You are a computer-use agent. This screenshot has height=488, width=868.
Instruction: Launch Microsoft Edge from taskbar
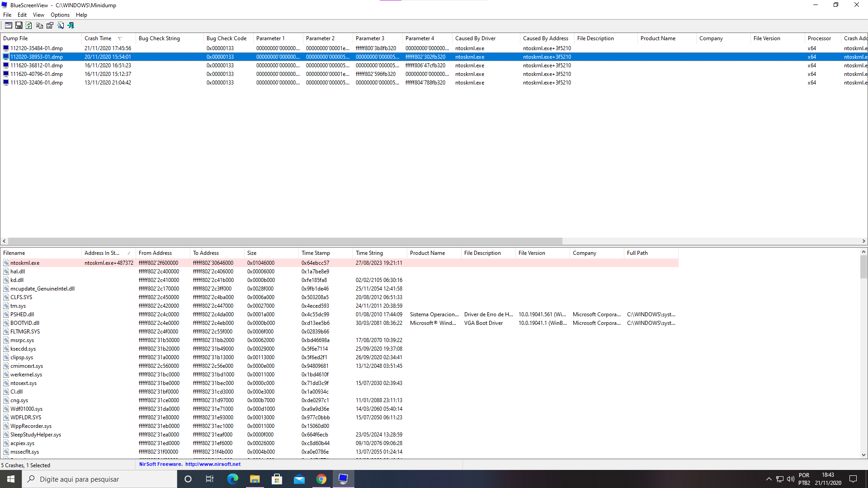coord(232,479)
